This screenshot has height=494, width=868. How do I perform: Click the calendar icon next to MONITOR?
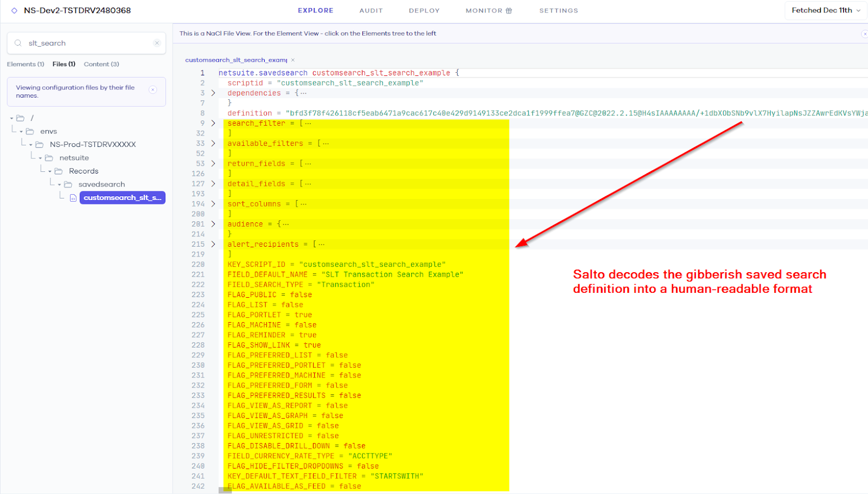click(x=509, y=10)
